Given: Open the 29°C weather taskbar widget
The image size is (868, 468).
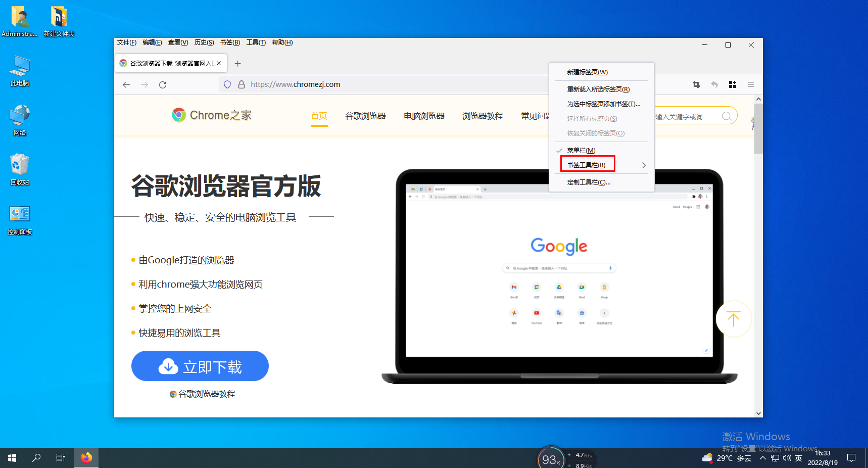Looking at the screenshot, I should click(x=727, y=458).
